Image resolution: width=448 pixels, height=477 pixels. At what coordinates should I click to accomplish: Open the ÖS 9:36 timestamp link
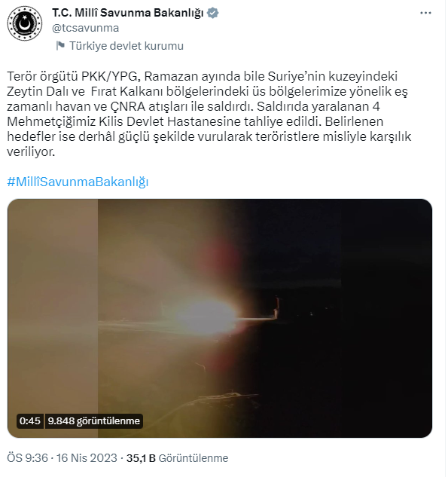tap(27, 458)
